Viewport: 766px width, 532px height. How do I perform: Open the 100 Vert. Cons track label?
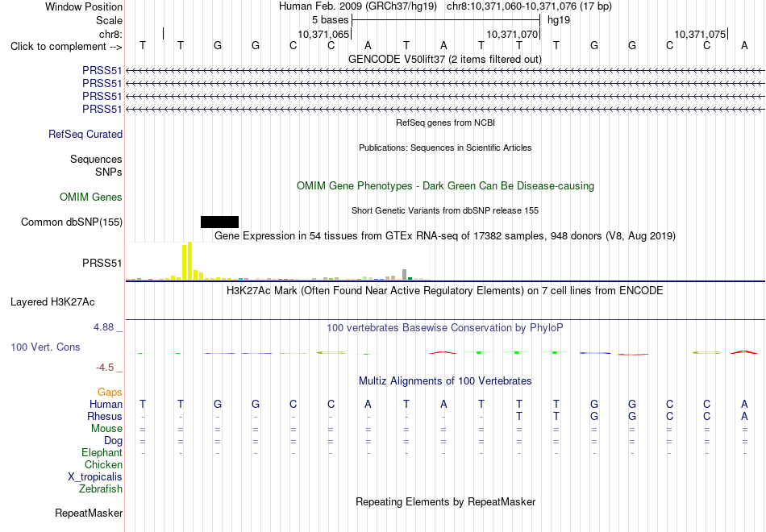pyautogui.click(x=45, y=347)
